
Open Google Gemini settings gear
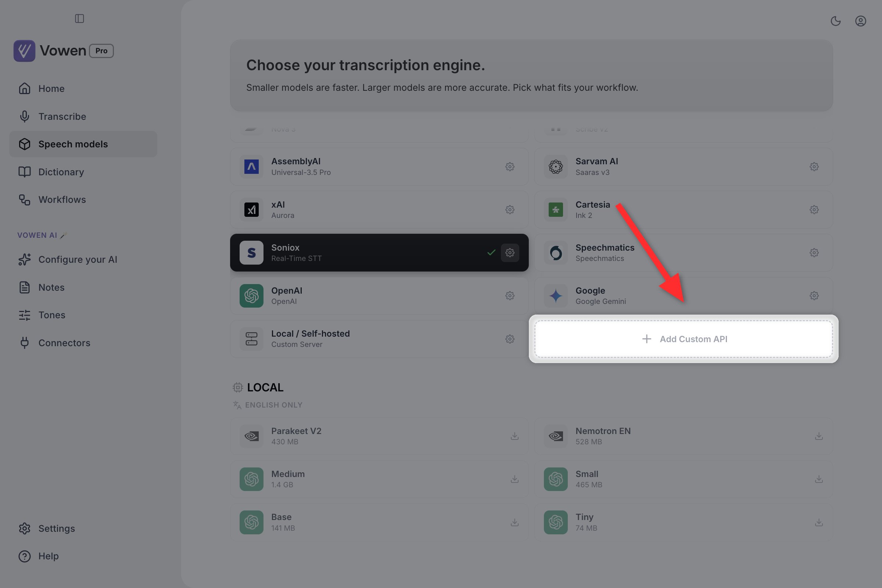tap(814, 296)
